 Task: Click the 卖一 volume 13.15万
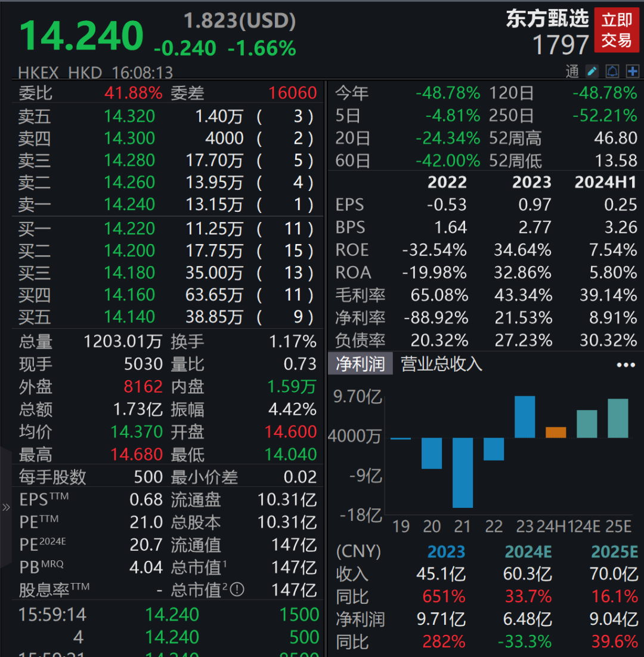tap(215, 205)
